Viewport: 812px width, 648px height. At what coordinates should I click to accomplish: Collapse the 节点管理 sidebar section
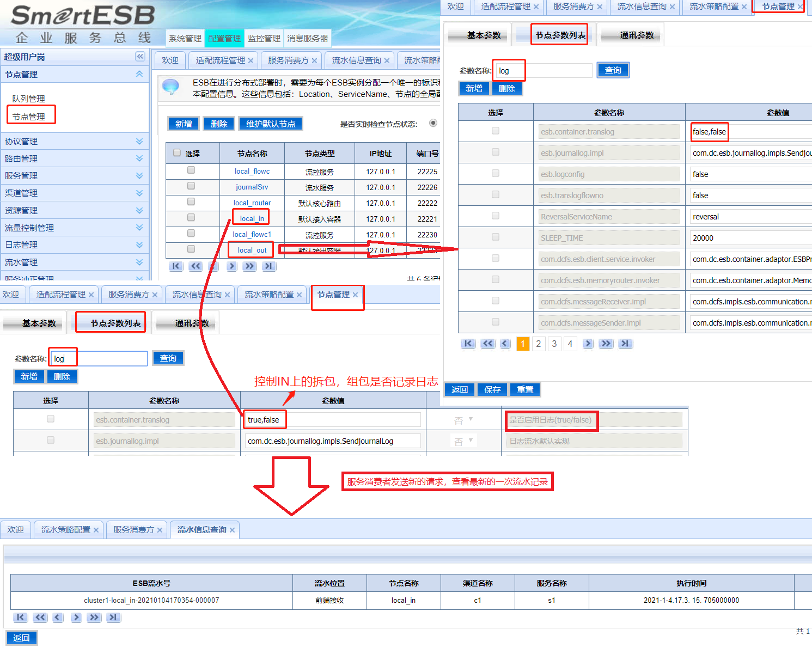click(x=139, y=74)
